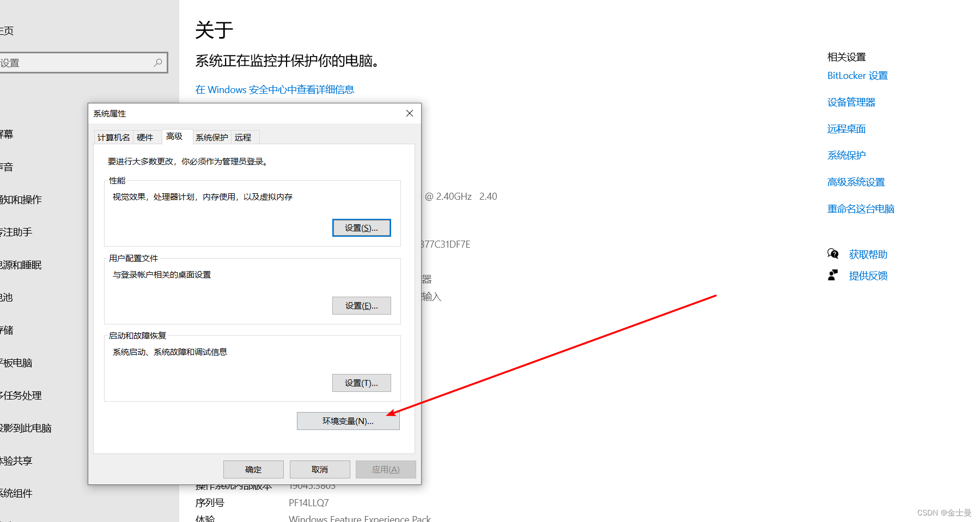
Task: Open 设备管理器 link
Action: tap(851, 102)
